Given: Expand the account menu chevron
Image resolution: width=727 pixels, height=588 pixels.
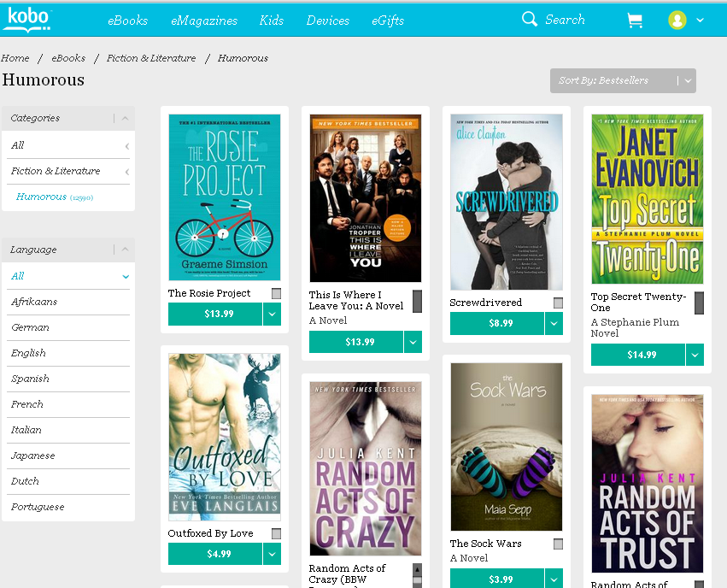Looking at the screenshot, I should (x=701, y=21).
